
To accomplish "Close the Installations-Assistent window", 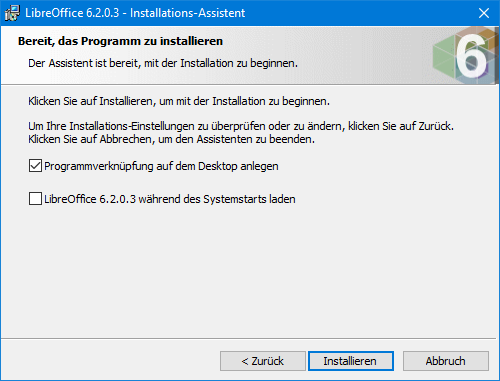I will [x=484, y=13].
